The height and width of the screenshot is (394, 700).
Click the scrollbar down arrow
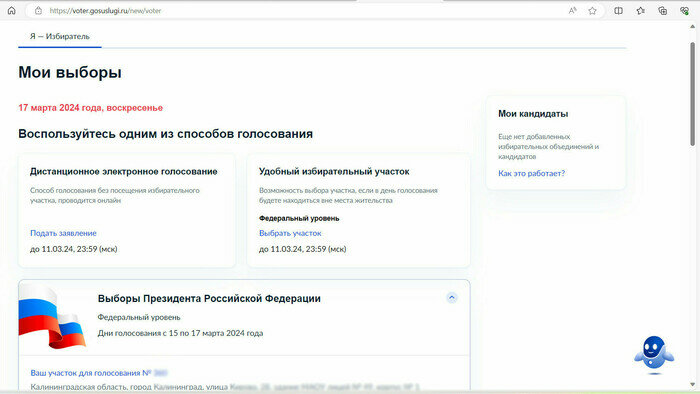[x=692, y=384]
